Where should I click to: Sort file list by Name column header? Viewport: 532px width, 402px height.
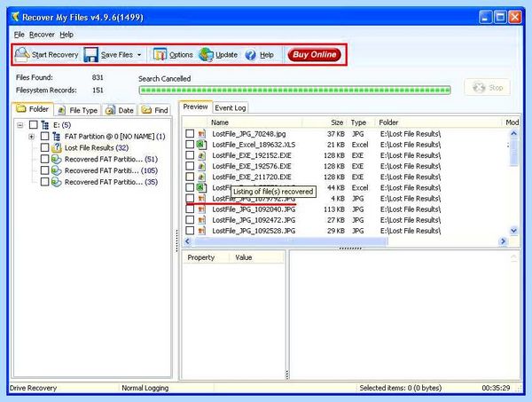click(254, 122)
